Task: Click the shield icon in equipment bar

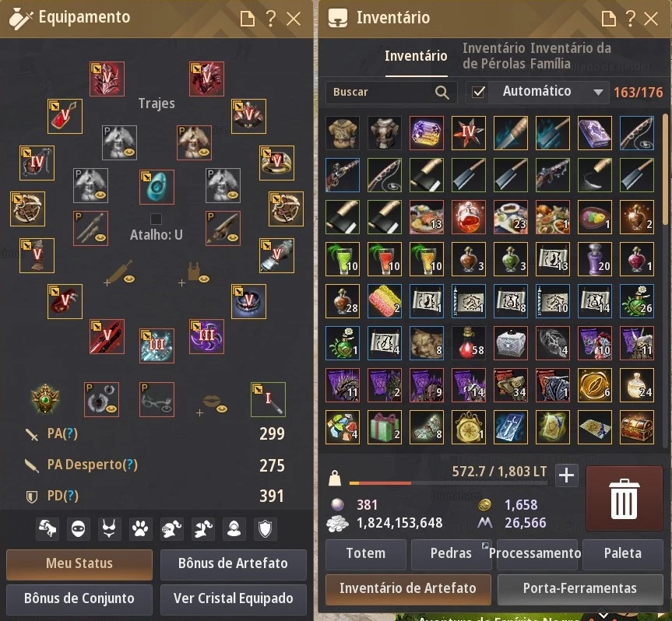Action: tap(265, 528)
